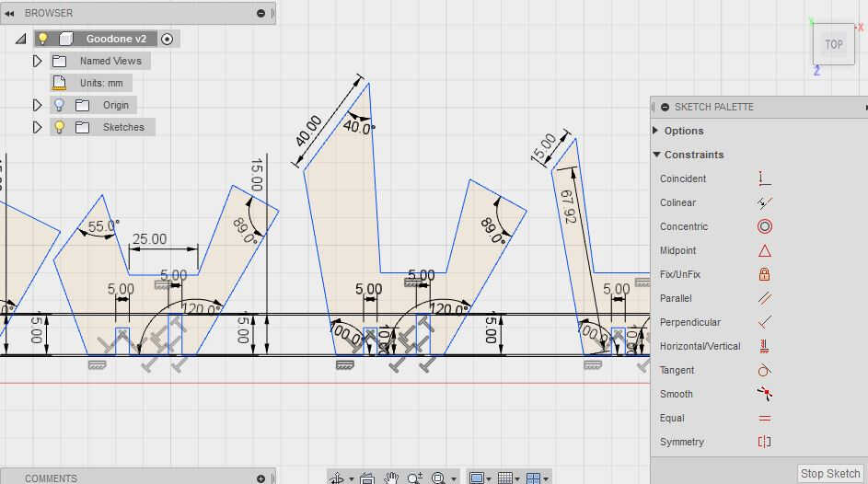Select the Midpoint constraint

click(765, 250)
